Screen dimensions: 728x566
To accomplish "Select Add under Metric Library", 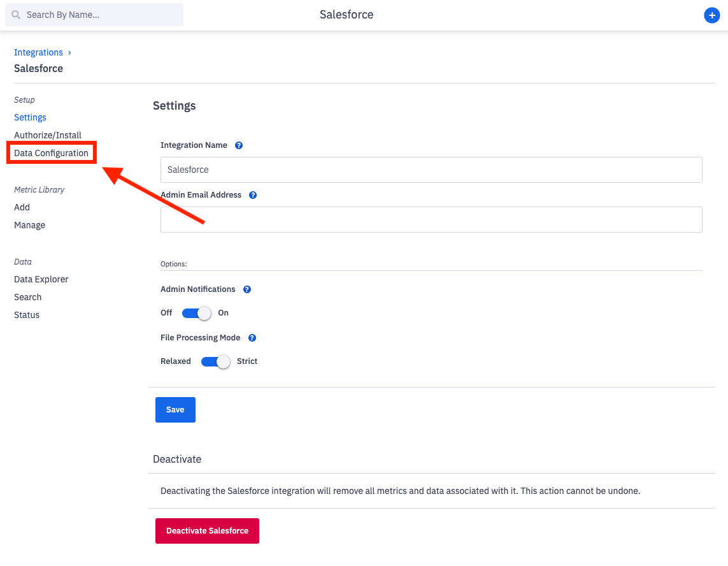I will pyautogui.click(x=22, y=207).
